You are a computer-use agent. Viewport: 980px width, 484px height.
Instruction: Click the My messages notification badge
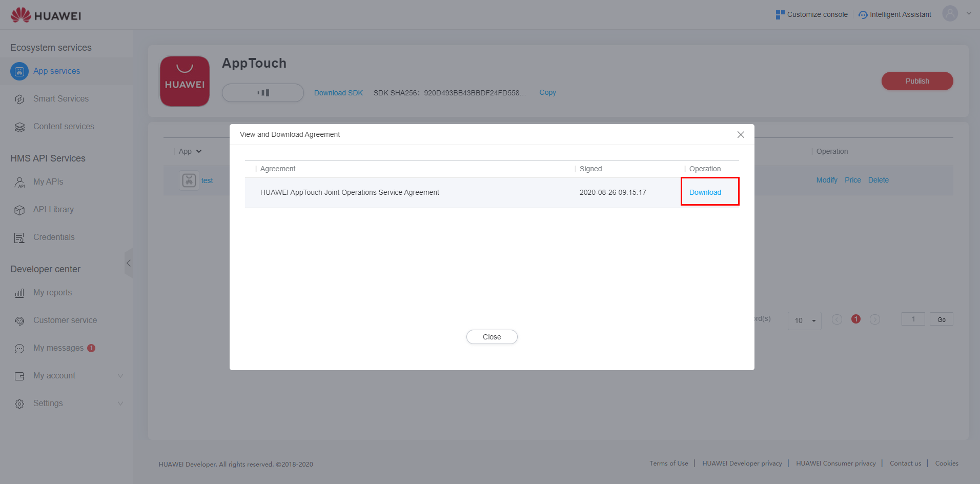click(x=91, y=348)
